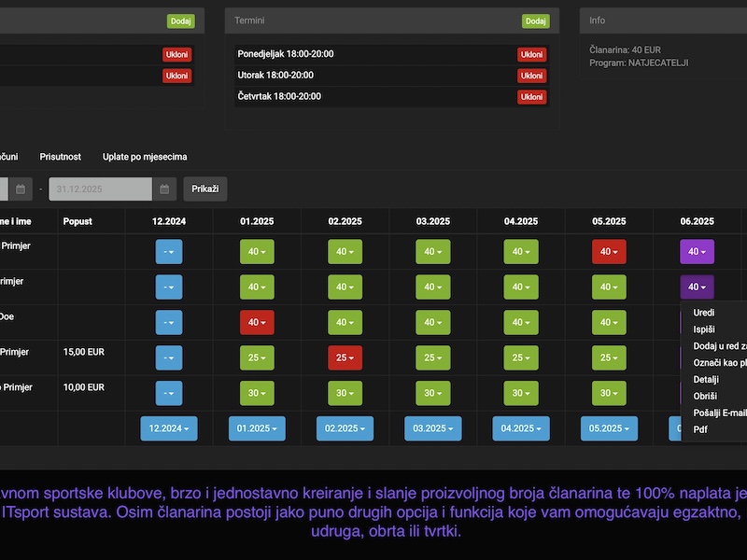Screen dimensions: 747x560
Task: Expand the red 40 dropdown under 05.2025
Action: pos(609,252)
